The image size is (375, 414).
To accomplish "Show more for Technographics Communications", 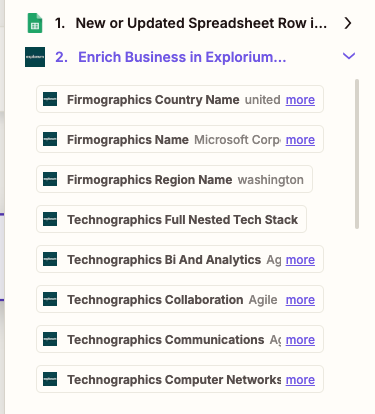I will [300, 340].
